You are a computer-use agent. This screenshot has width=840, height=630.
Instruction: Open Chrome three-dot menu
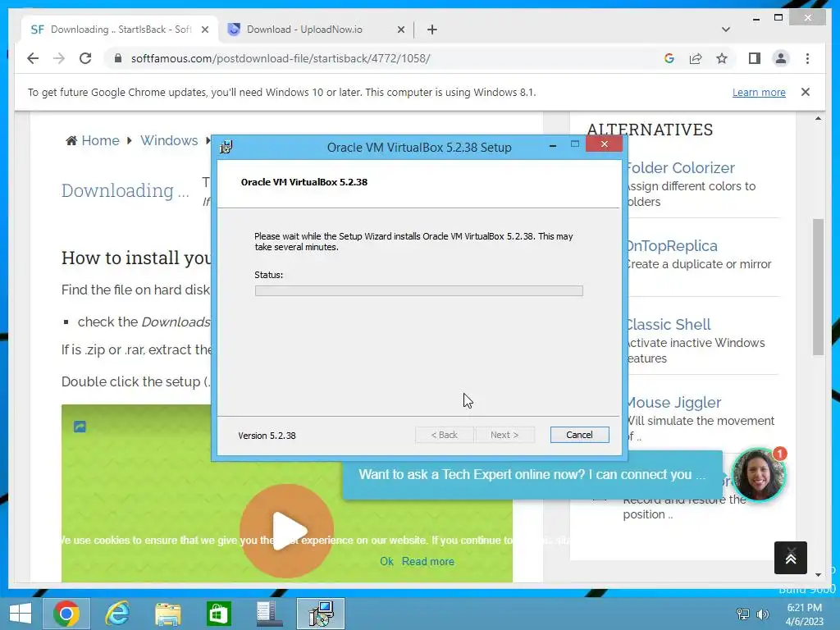[807, 58]
